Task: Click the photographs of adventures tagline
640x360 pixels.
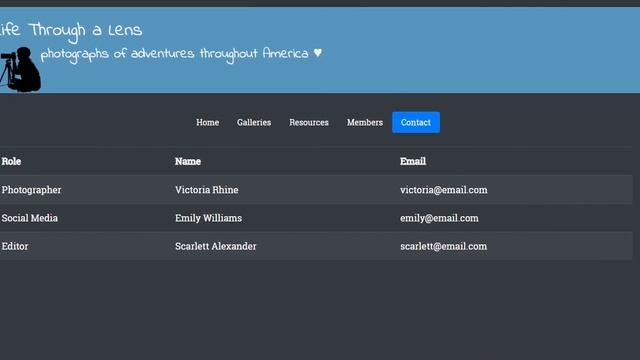Action: point(175,55)
